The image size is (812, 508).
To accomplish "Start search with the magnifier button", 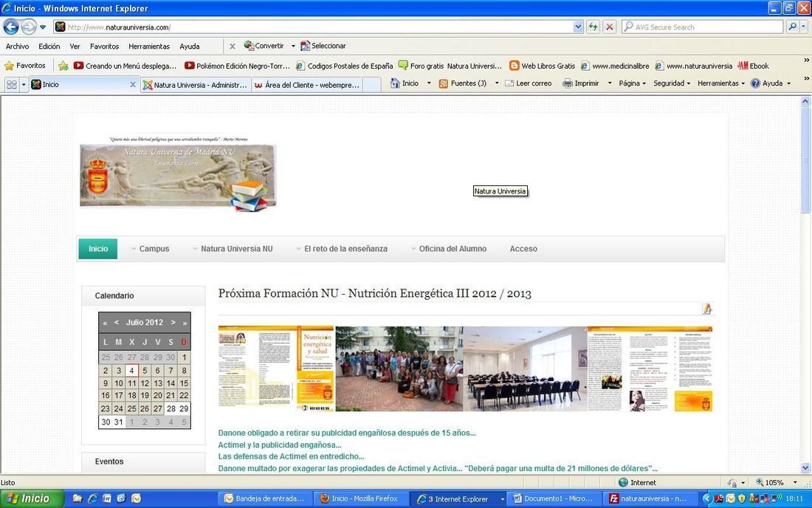I will [792, 27].
